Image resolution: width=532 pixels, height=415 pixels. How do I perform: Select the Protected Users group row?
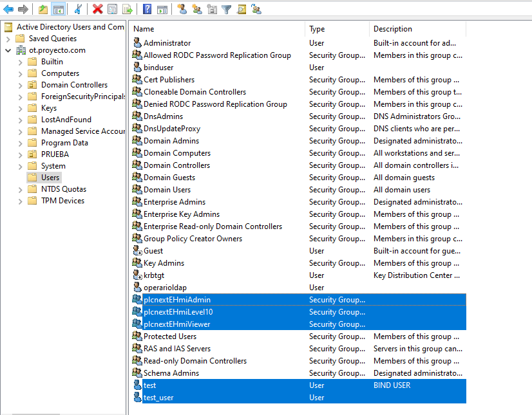tap(299, 337)
